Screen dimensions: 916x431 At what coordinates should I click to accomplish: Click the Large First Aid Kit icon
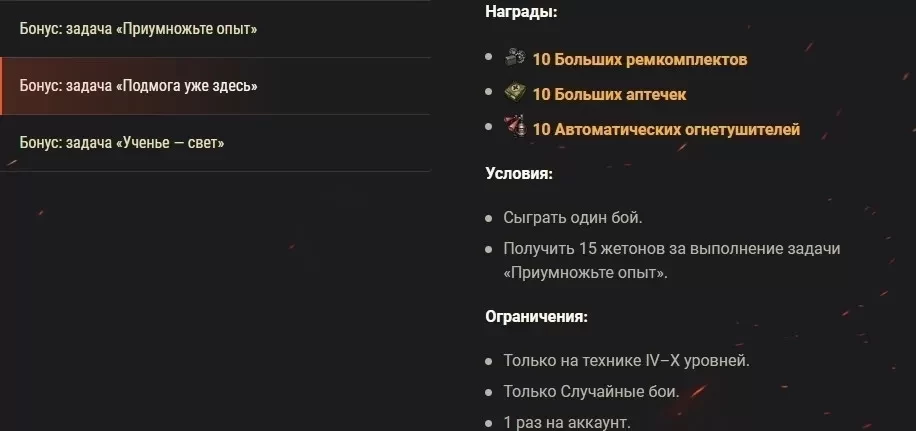coord(515,92)
